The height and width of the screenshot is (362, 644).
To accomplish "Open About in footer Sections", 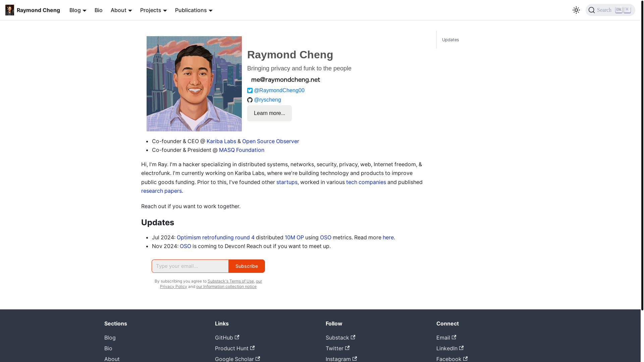I will 112,359.
